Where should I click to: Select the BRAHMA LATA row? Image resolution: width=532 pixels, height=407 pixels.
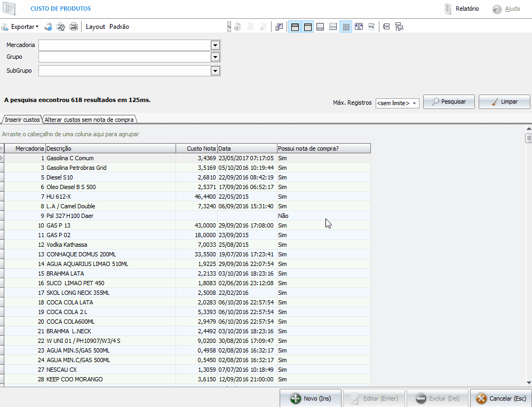point(187,273)
